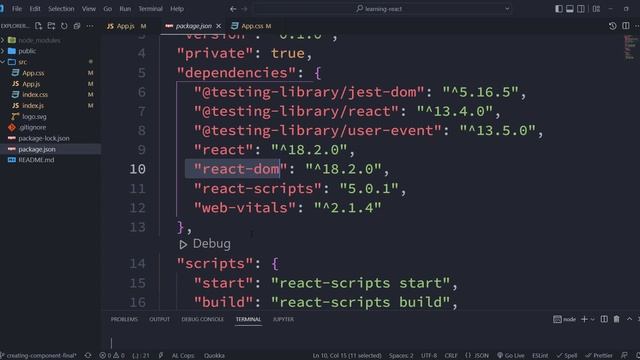Open index.css in the Explorer

[35, 95]
